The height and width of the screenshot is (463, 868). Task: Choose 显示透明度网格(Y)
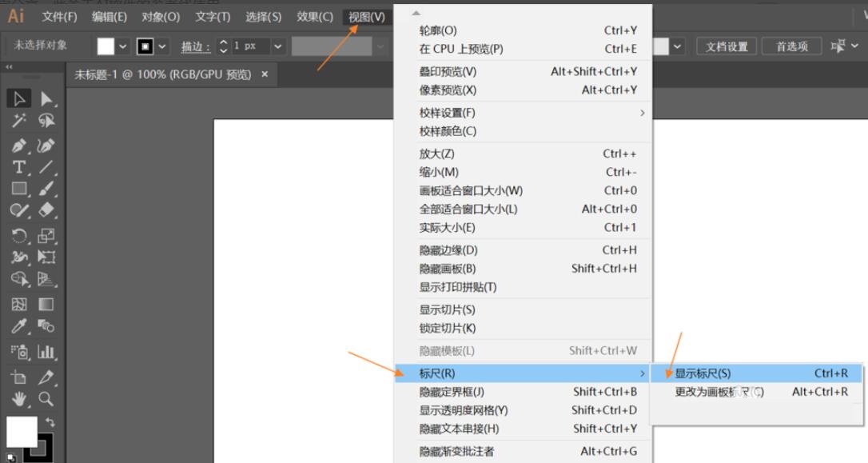(524, 410)
